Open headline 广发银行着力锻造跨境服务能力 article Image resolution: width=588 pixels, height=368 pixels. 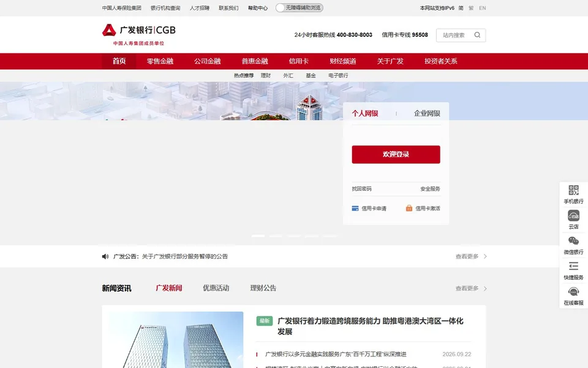pyautogui.click(x=371, y=326)
